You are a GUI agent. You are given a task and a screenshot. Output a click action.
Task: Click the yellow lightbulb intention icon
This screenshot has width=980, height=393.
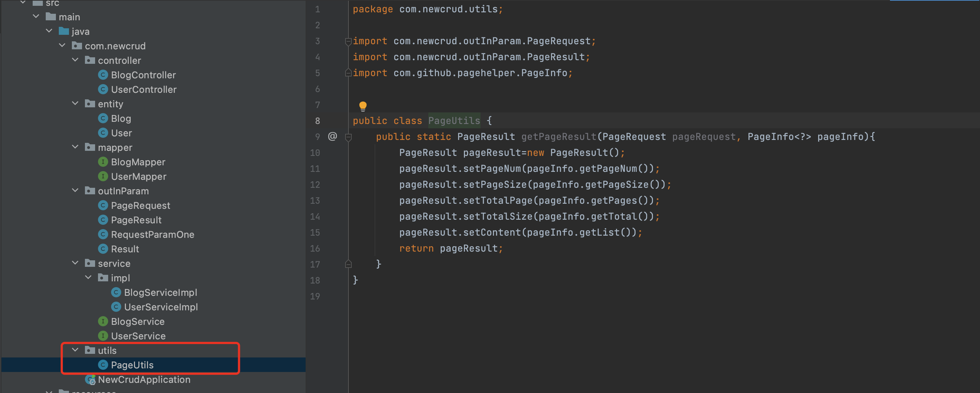tap(363, 106)
